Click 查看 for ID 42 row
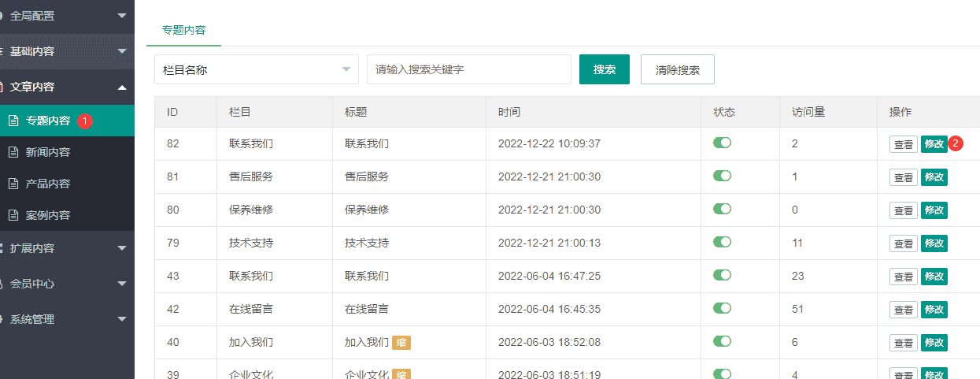The height and width of the screenshot is (379, 980). [904, 310]
